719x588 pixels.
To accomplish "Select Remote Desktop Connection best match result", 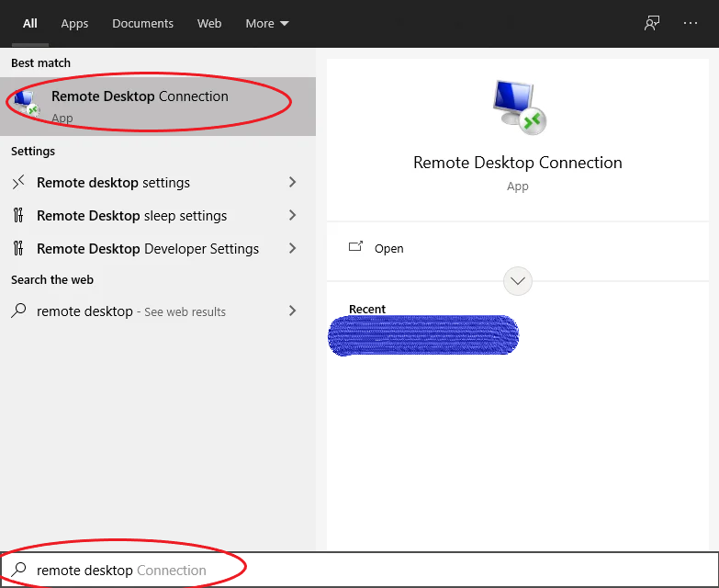I will pyautogui.click(x=158, y=107).
